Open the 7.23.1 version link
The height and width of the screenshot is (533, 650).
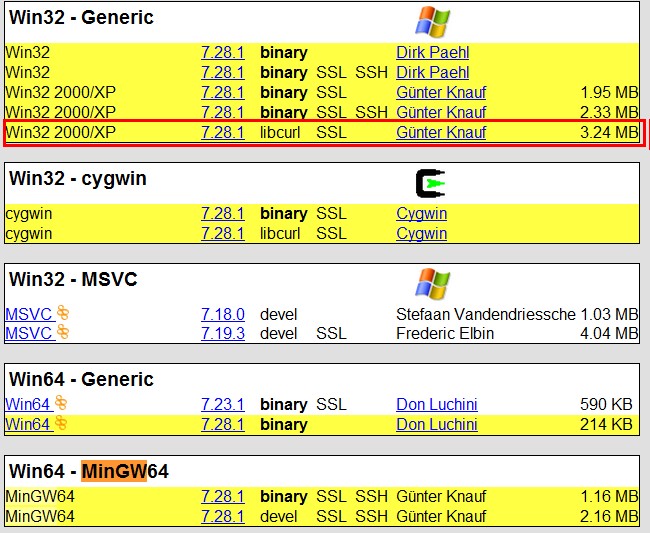point(223,405)
